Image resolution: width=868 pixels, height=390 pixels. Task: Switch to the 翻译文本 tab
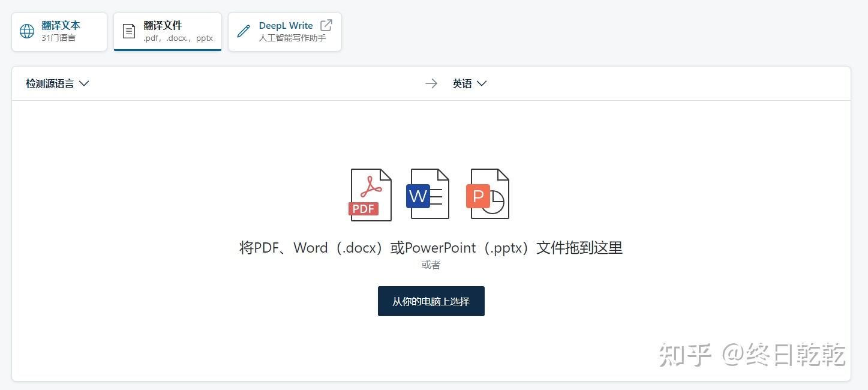pos(59,32)
